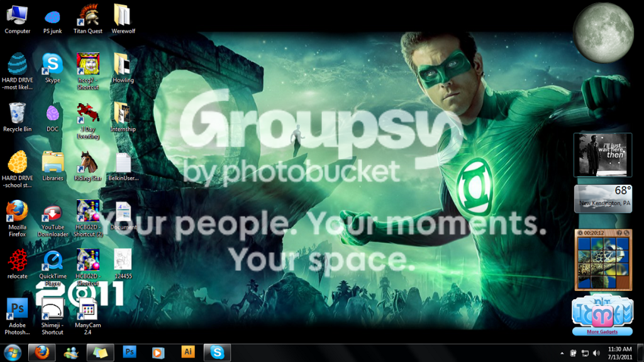This screenshot has width=644, height=362.
Task: Open the hccg2 - Shortcut icon
Action: point(88,72)
